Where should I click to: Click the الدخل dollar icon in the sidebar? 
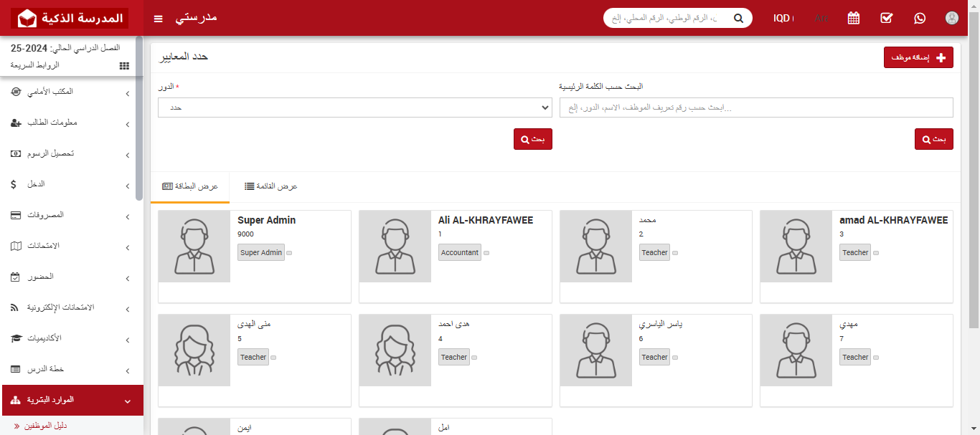14,184
